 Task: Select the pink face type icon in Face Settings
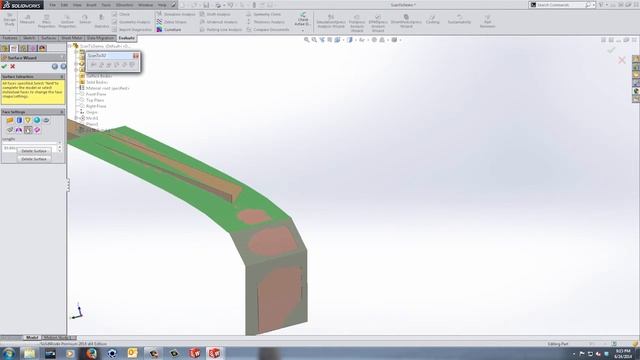37,130
